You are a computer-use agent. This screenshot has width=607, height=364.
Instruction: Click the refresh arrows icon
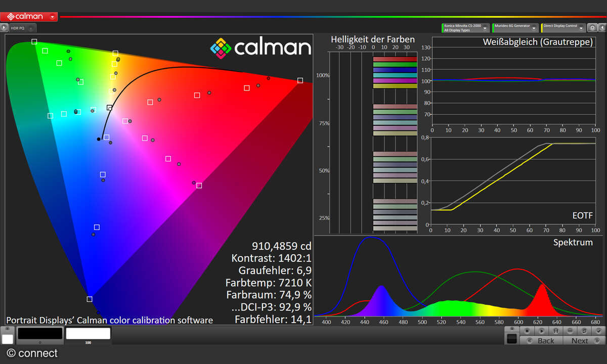584,331
